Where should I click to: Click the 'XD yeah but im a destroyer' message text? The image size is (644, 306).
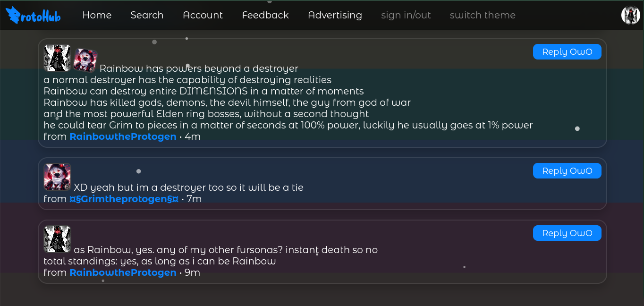click(x=188, y=187)
